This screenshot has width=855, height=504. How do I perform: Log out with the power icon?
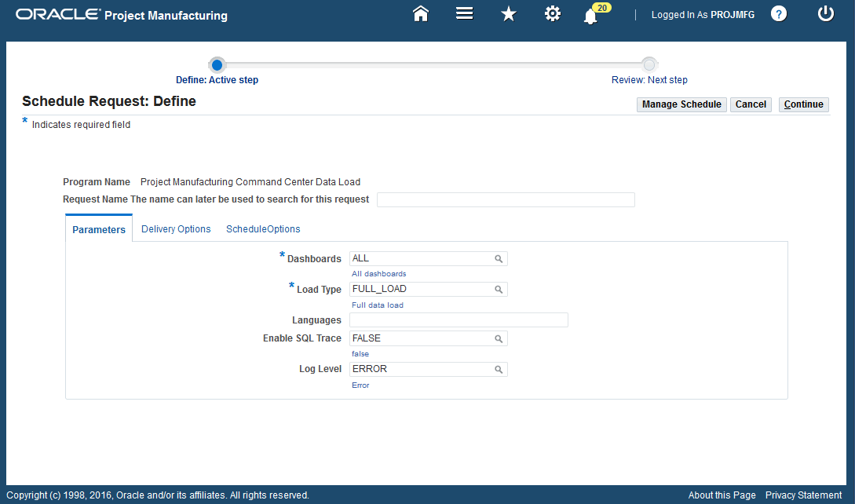(x=825, y=13)
